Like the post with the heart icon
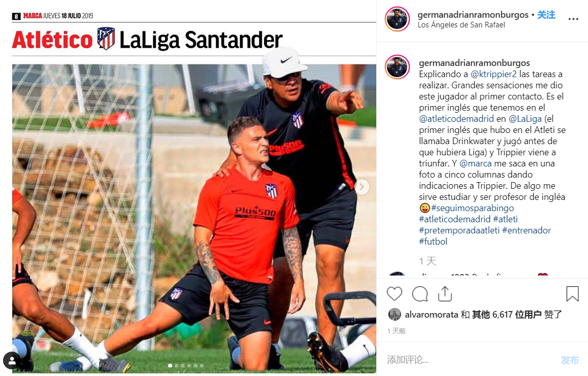 point(394,294)
